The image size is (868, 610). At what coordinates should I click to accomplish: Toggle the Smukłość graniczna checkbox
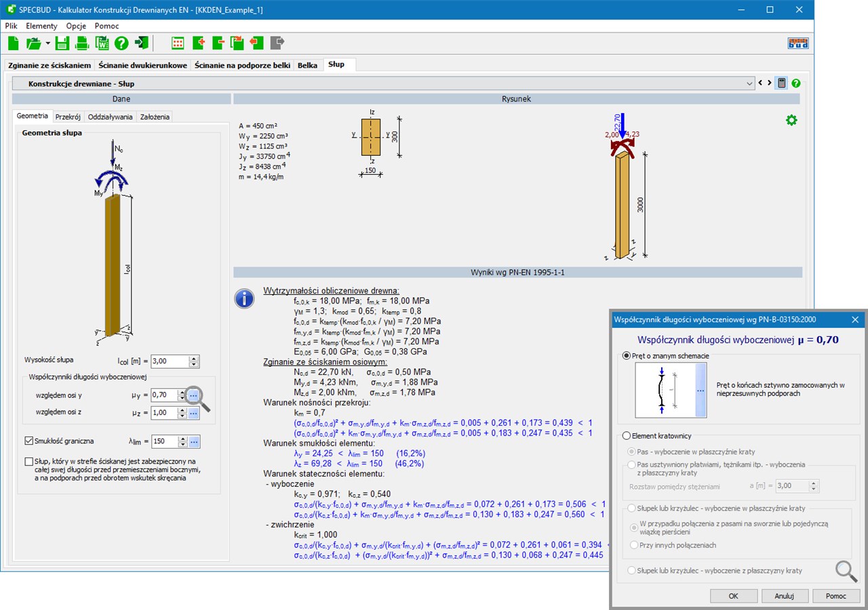[28, 441]
